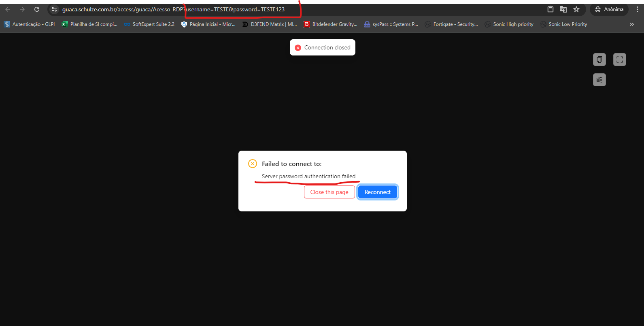Click 'Failed to connect to:' heading
The image size is (644, 326).
pos(292,164)
